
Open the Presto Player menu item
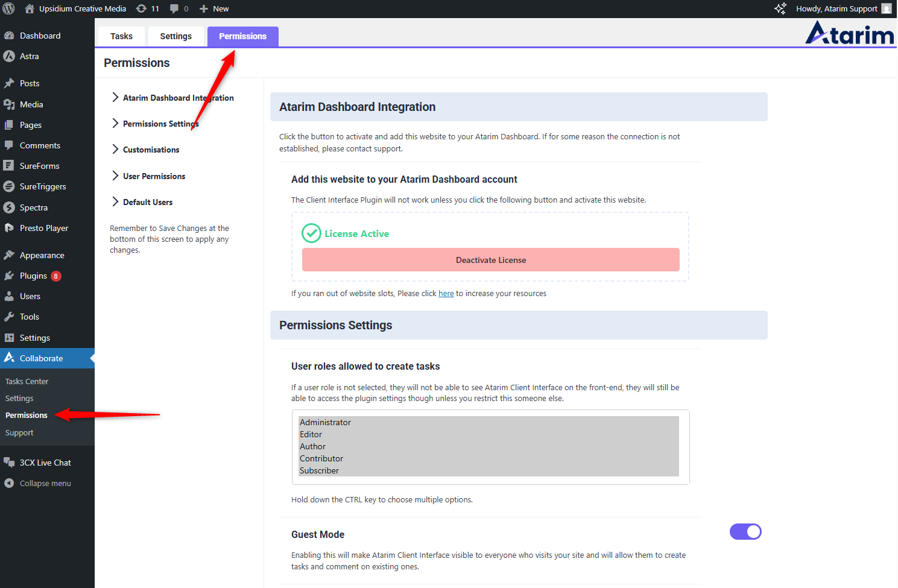tap(43, 228)
